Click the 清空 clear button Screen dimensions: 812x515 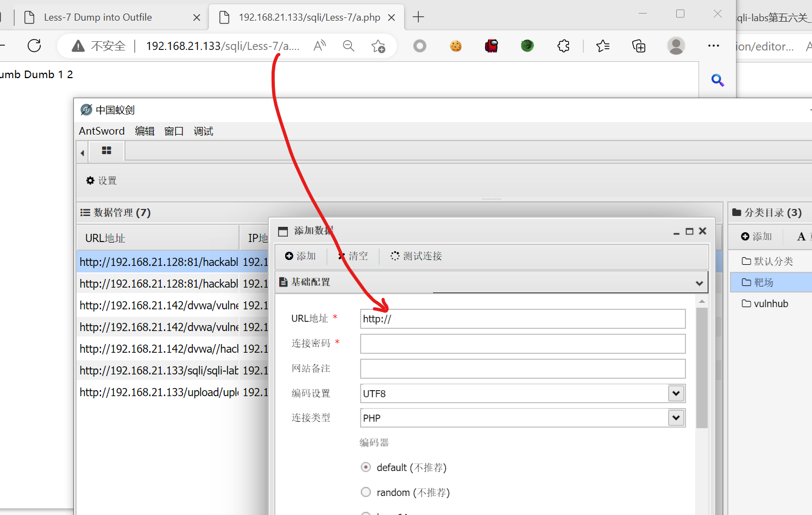click(353, 256)
